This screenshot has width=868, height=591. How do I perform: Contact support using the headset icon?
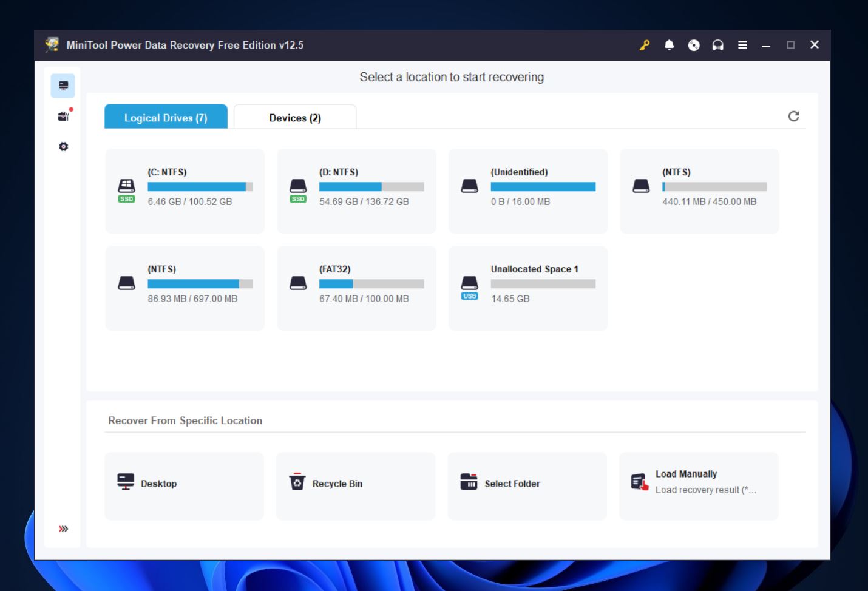click(x=718, y=45)
